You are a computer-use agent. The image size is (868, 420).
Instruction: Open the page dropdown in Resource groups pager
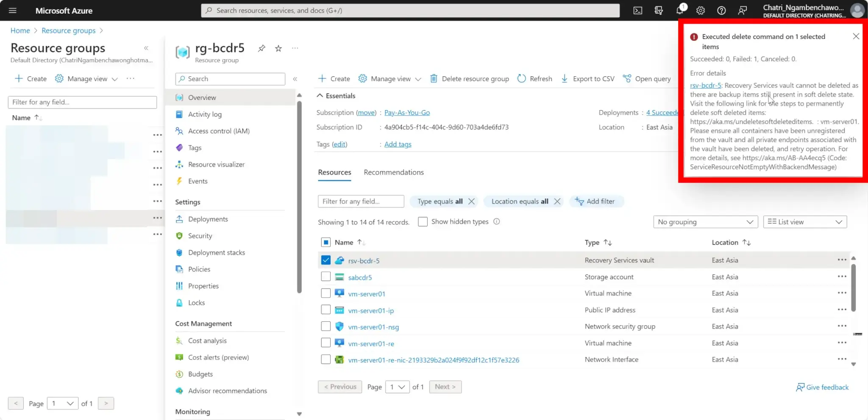(x=62, y=403)
